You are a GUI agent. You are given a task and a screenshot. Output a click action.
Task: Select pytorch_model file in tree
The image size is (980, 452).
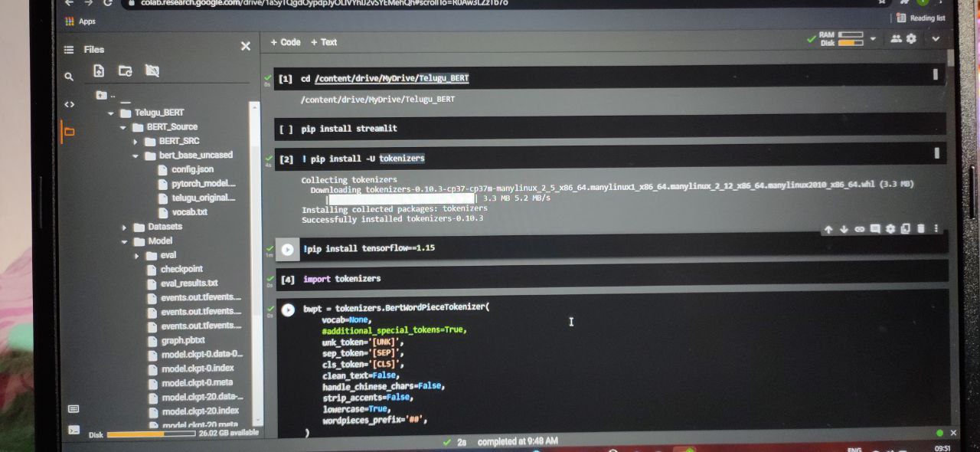tap(204, 184)
